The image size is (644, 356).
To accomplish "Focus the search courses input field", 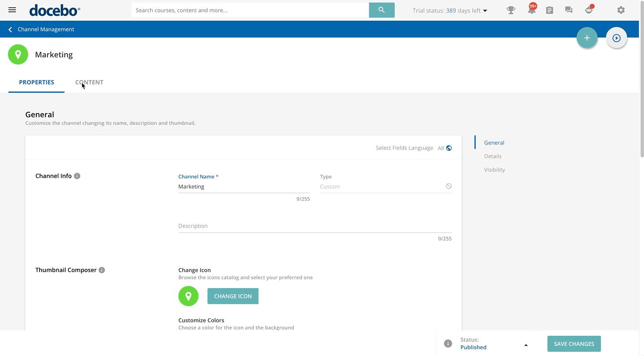I will 250,10.
